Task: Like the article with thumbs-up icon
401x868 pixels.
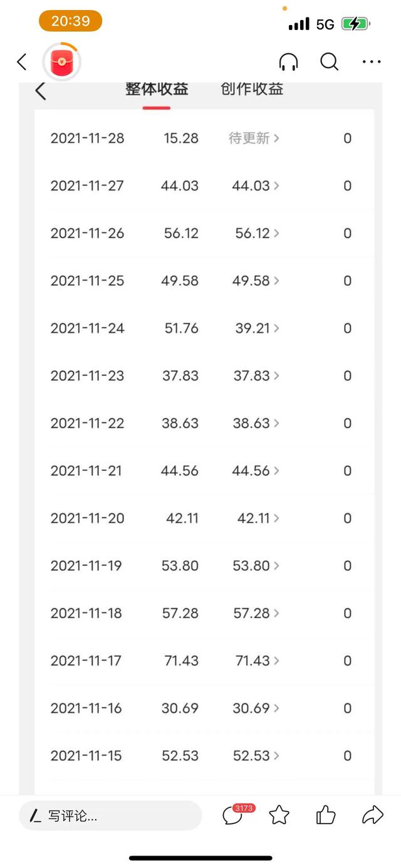Action: click(x=325, y=815)
